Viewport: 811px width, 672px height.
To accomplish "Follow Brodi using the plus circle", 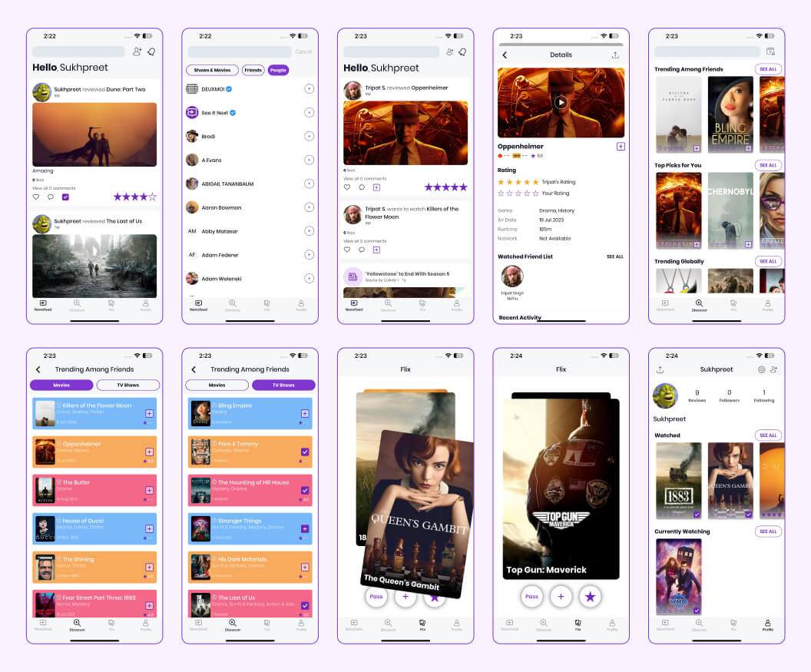I will [310, 137].
